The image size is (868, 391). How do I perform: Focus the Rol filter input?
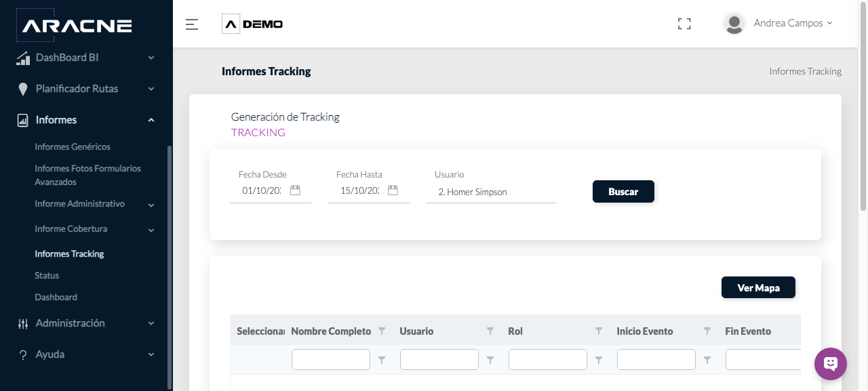548,360
